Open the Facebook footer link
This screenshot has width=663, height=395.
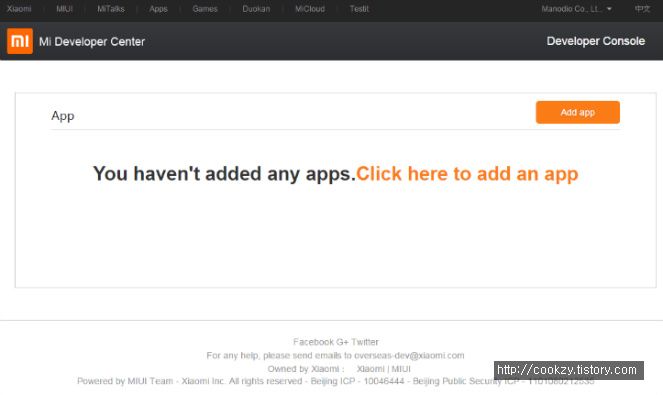[313, 342]
